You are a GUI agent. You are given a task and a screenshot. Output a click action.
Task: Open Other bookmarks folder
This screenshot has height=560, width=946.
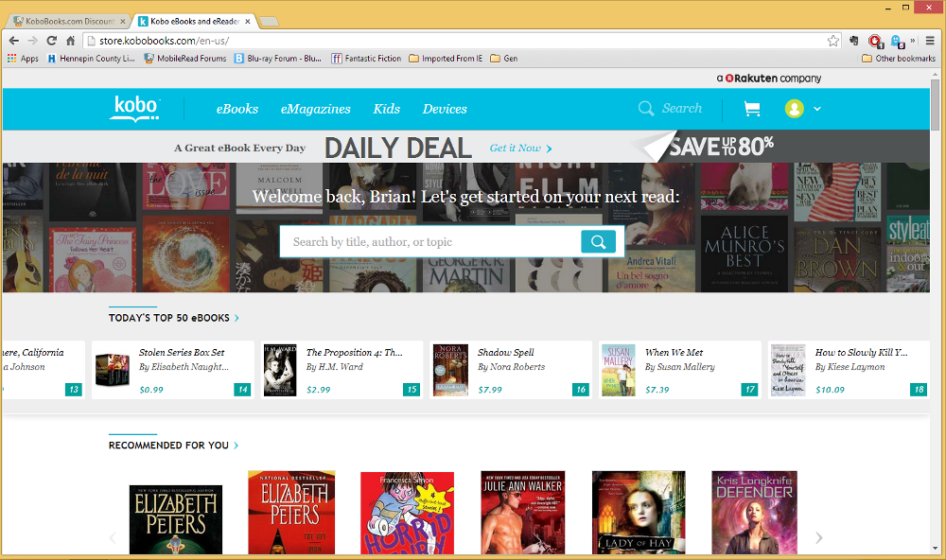coord(899,59)
